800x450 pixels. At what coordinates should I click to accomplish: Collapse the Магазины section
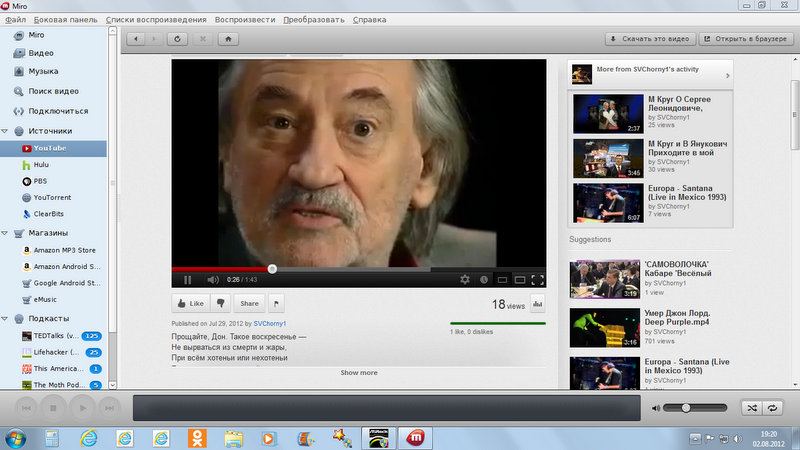pos(5,233)
